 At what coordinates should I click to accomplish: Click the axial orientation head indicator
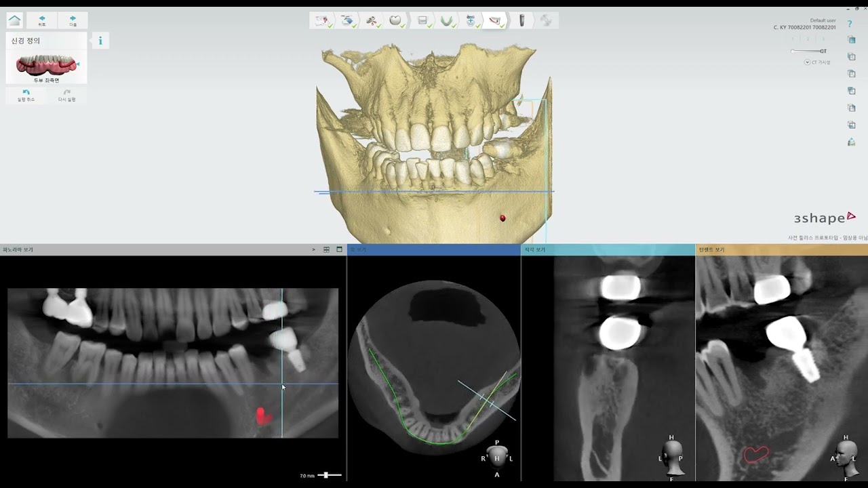tap(496, 459)
